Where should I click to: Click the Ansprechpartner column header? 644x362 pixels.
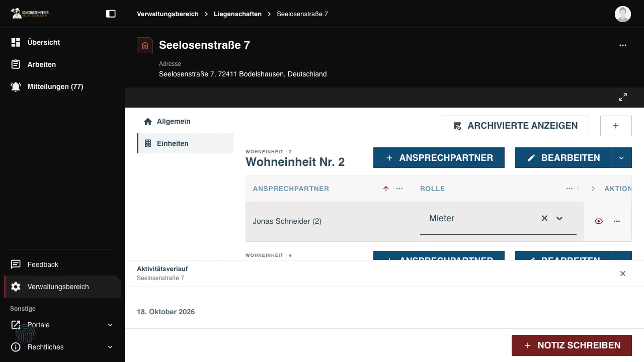(x=291, y=189)
